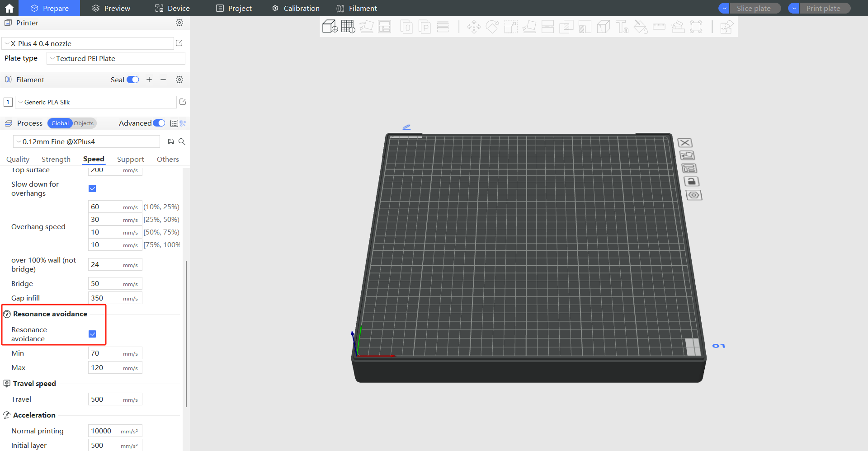Switch to the Preview tab

(111, 8)
